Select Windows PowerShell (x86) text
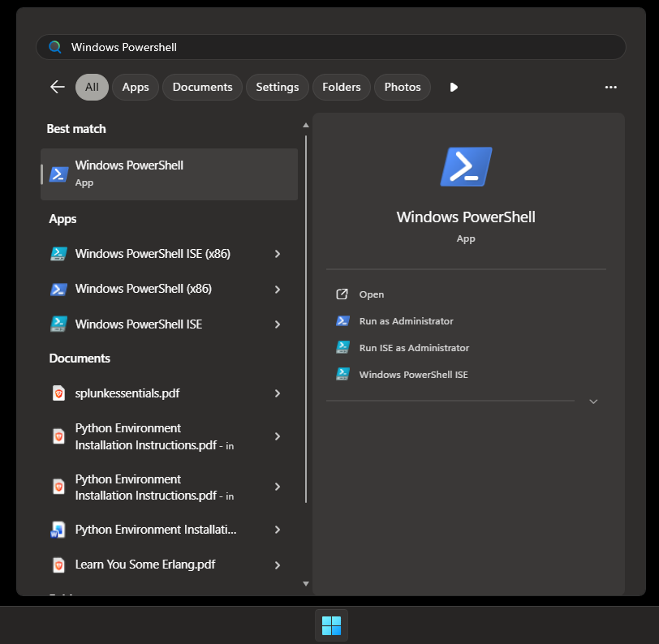This screenshot has height=644, width=659. click(x=144, y=289)
